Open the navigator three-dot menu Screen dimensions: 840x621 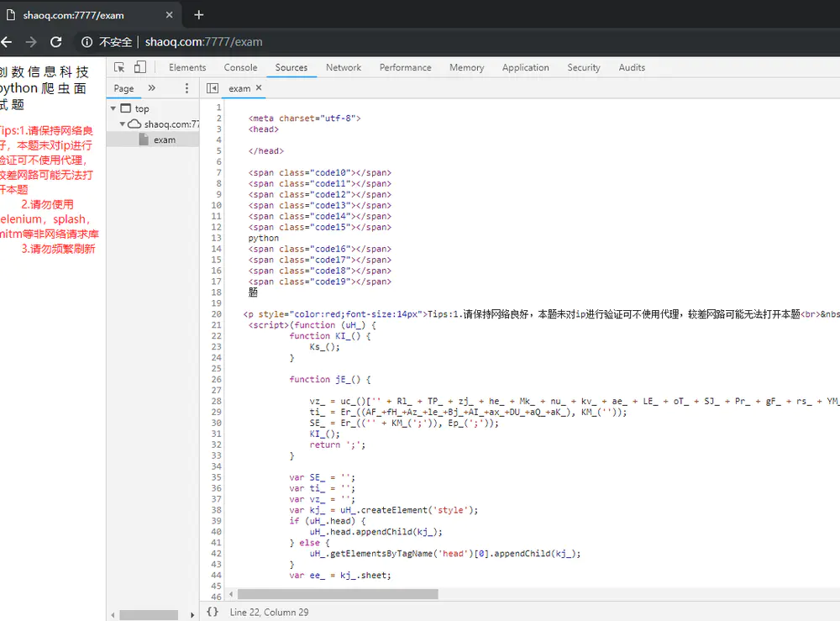pyautogui.click(x=186, y=88)
